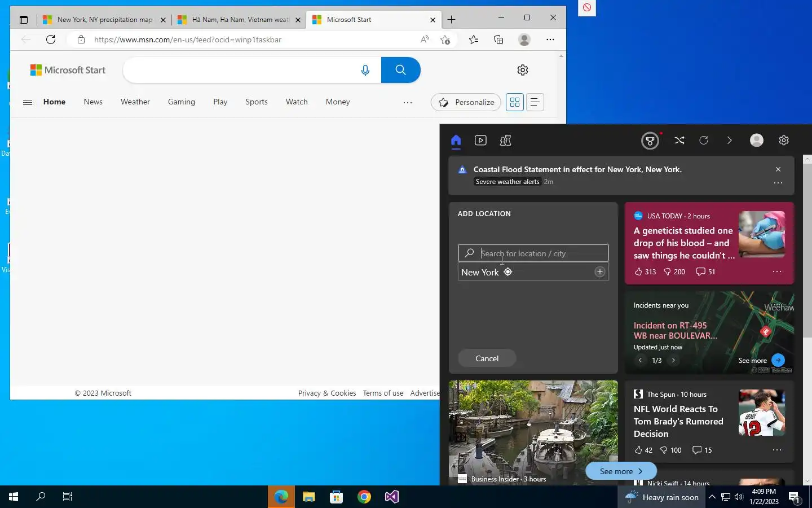Open the Money section on MSN
The width and height of the screenshot is (812, 508).
tap(338, 102)
